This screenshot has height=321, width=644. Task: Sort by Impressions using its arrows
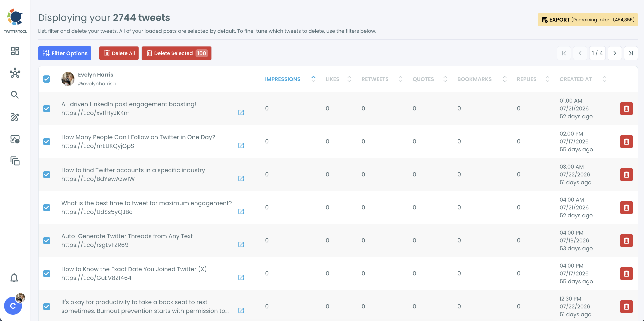tap(313, 79)
